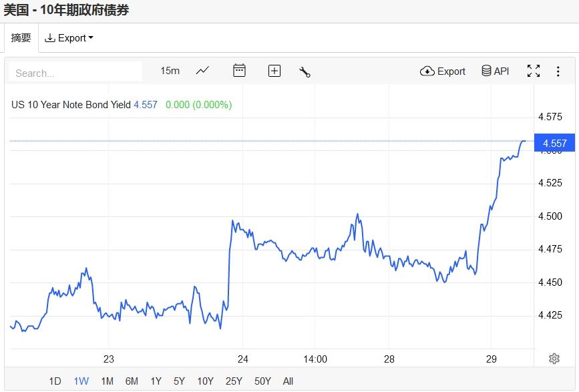
Task: Open the three-dot more options menu
Action: click(x=558, y=71)
